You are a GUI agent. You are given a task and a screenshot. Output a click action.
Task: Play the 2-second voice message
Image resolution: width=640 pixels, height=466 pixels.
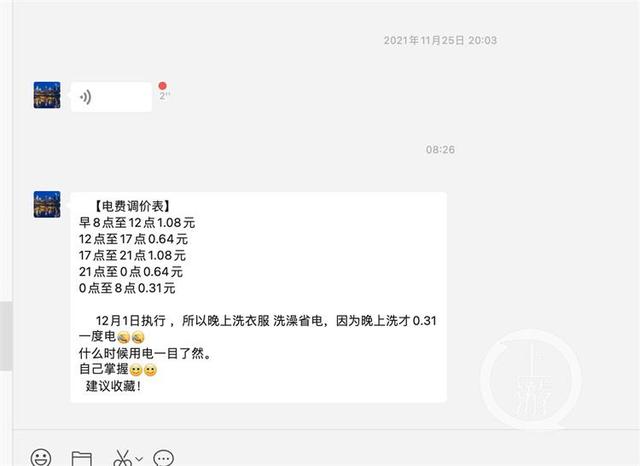[111, 97]
